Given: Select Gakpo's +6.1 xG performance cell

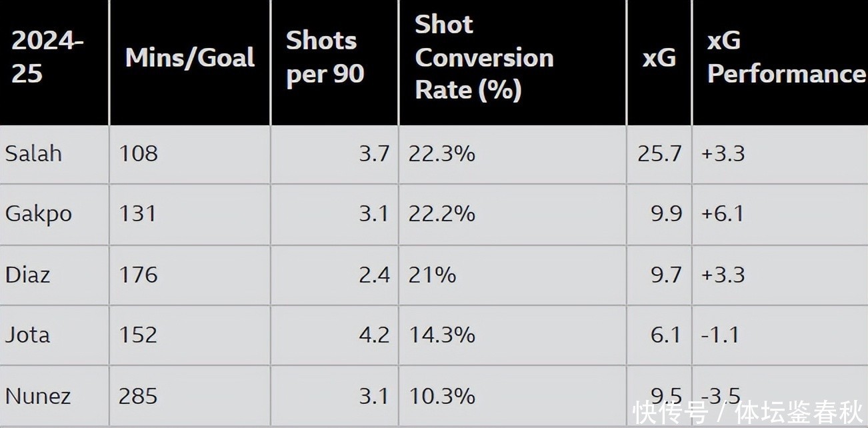Looking at the screenshot, I should [722, 214].
